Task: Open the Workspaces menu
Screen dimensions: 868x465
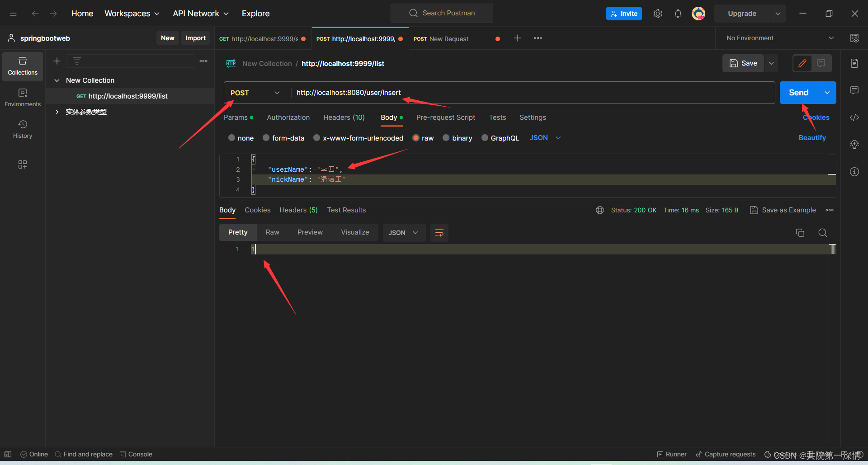Action: coord(132,14)
